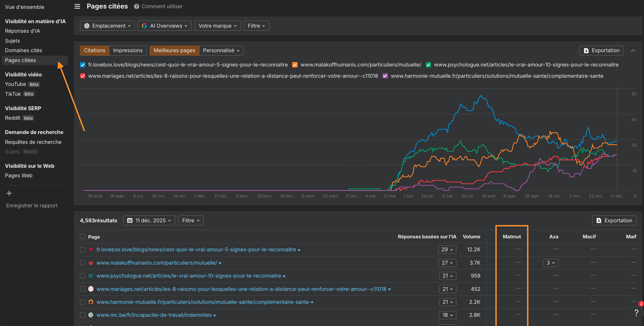Click the mariages.net favicon in table
Screen dimensions: 644x326
91,289
